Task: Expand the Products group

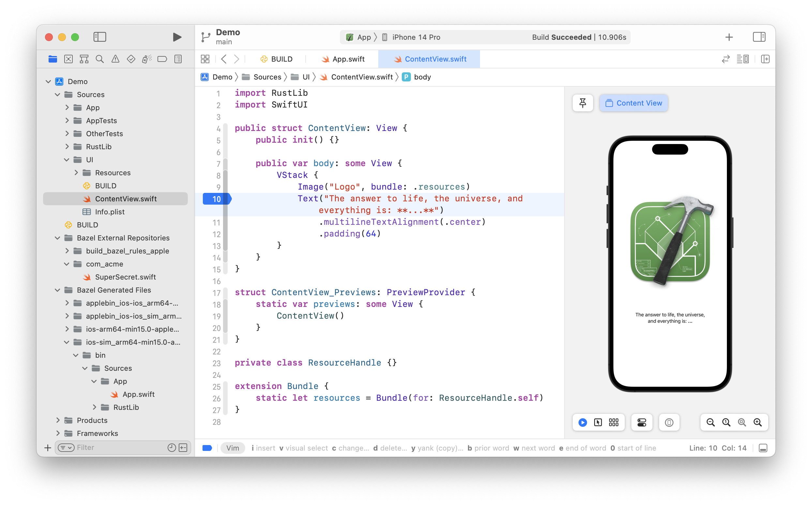Action: tap(58, 420)
